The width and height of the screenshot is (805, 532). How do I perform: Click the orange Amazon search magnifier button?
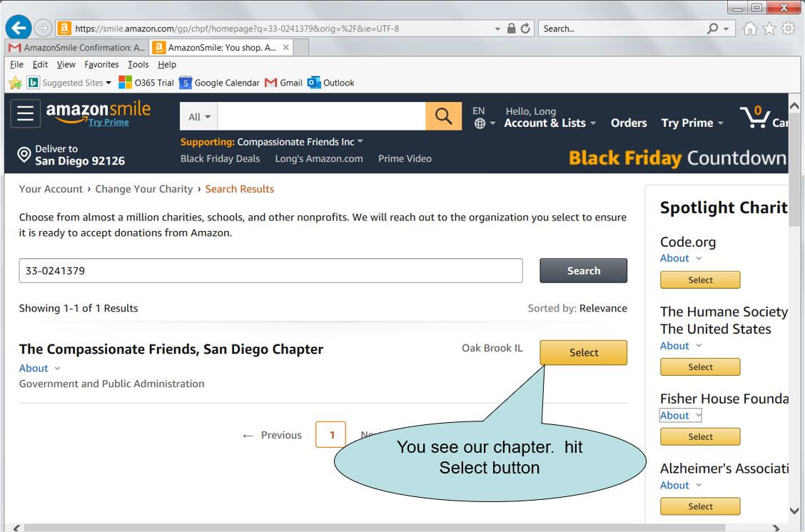pos(444,116)
